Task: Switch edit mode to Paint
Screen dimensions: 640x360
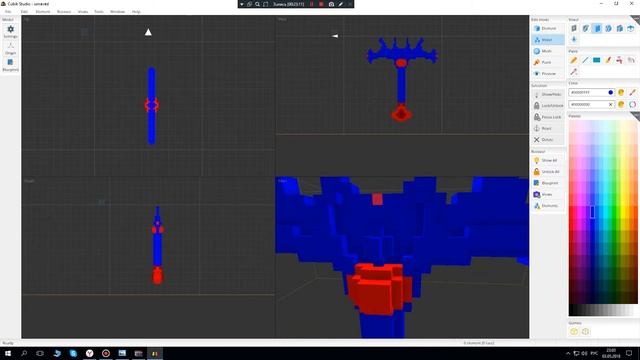Action: (x=548, y=62)
